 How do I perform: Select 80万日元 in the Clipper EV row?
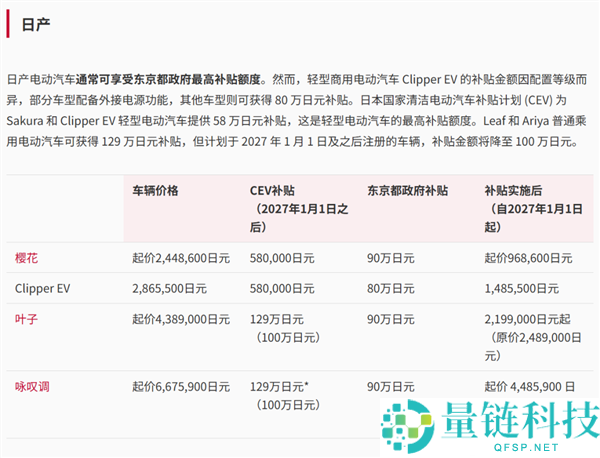click(x=391, y=288)
